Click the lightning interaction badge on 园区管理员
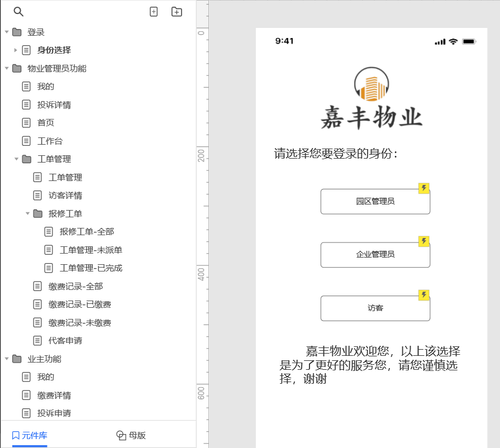The width and height of the screenshot is (500, 448). point(424,188)
